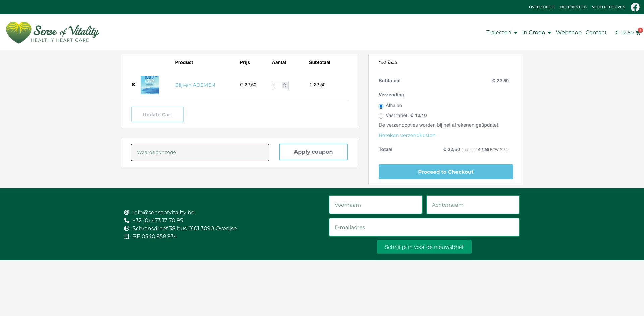Click the Totaal label in Cart Totals
Screen dimensions: 644x316
[x=385, y=149]
